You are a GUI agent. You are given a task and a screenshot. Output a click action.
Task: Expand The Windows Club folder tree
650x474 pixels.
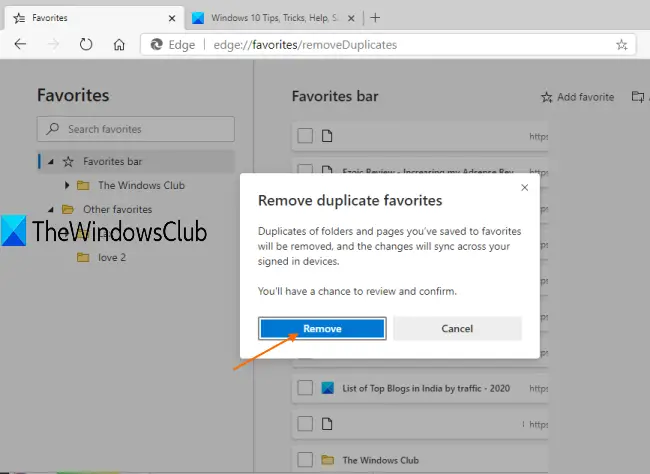tap(67, 185)
